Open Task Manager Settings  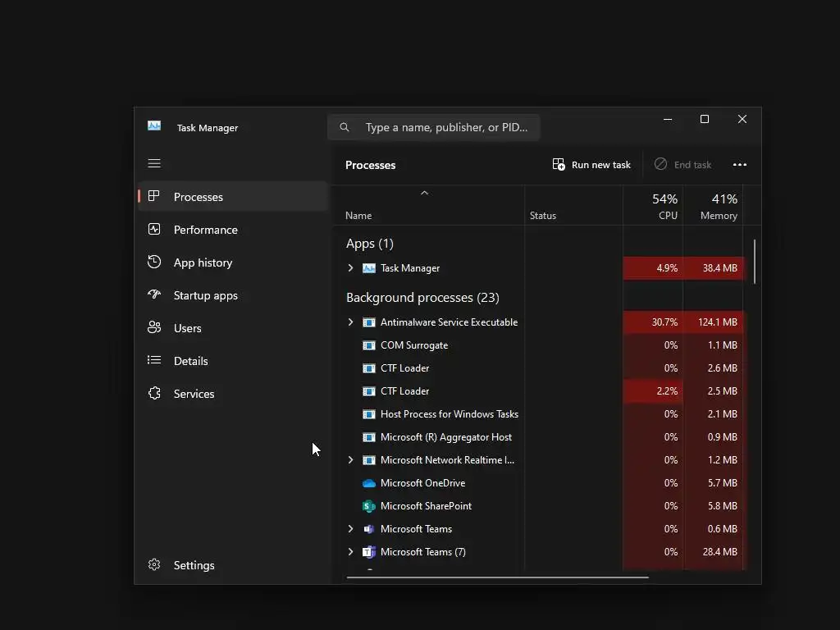[233, 565]
